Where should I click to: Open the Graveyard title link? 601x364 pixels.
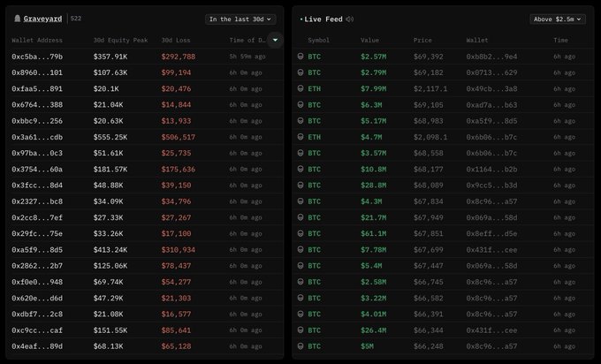(42, 19)
